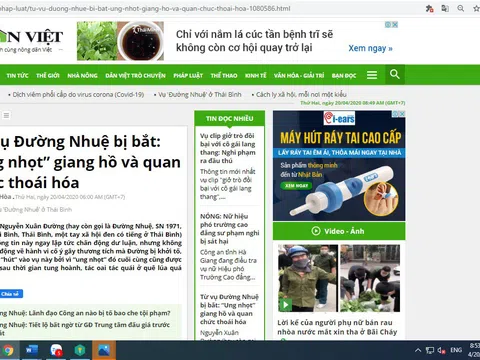Close the i-ears advertisement
The image size is (480, 360).
pyautogui.click(x=402, y=114)
